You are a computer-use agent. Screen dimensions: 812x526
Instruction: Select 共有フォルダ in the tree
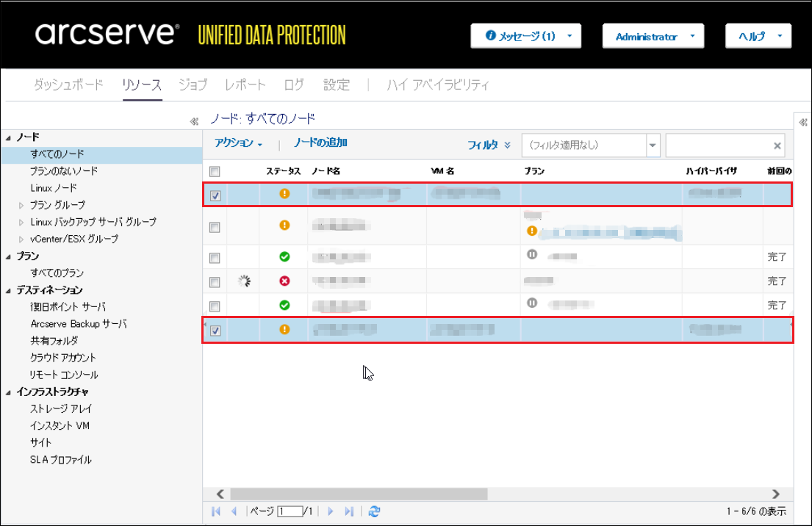(54, 341)
